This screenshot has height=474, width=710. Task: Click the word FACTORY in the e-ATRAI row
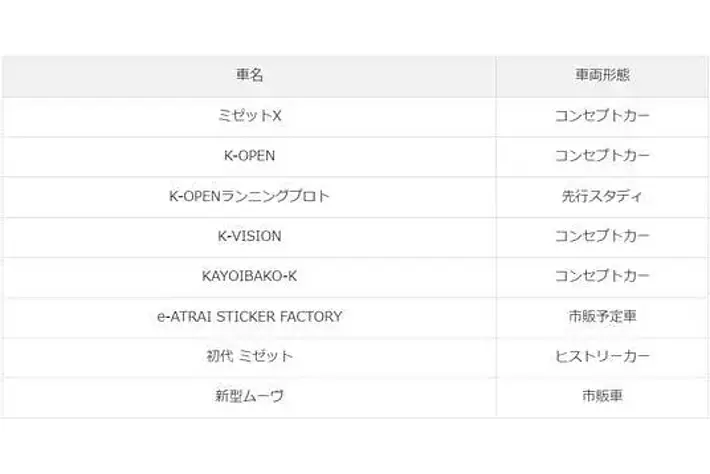click(310, 316)
